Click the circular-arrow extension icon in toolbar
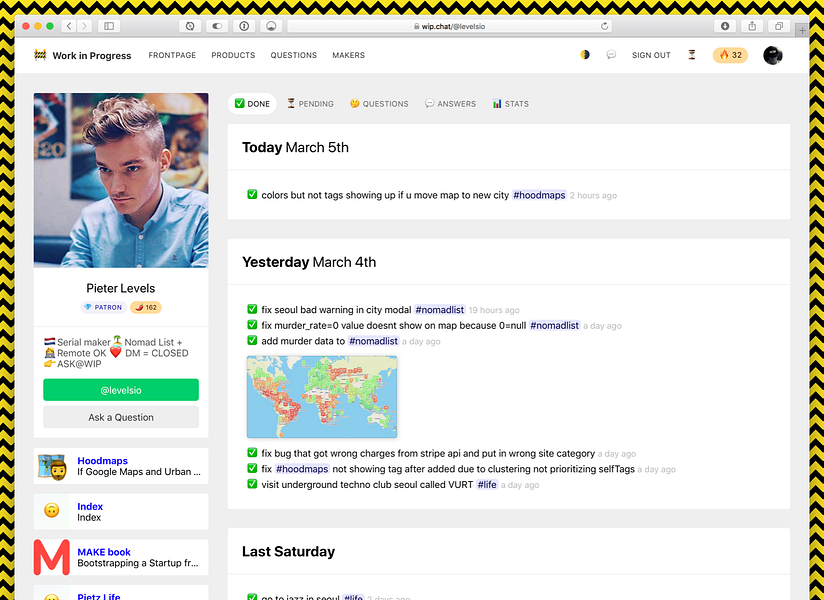 coord(190,26)
